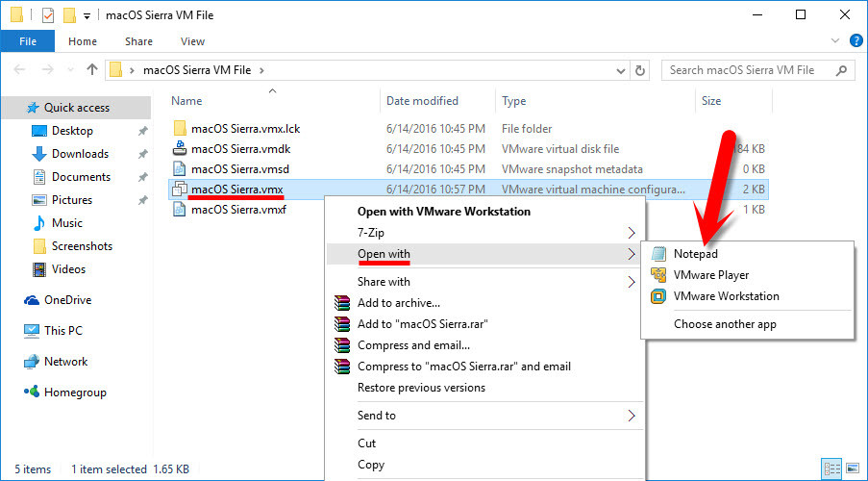
Task: Open Screenshots folder in navigation pane
Action: tap(82, 246)
